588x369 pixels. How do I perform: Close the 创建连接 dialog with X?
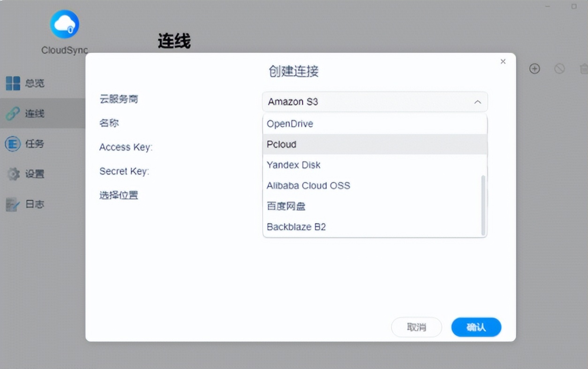pos(503,61)
